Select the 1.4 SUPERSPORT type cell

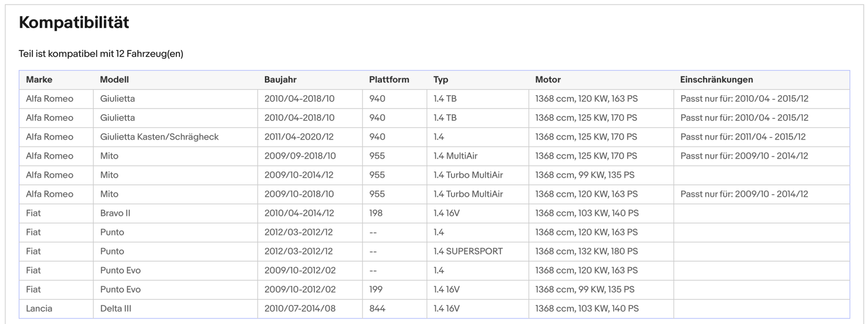coord(468,251)
